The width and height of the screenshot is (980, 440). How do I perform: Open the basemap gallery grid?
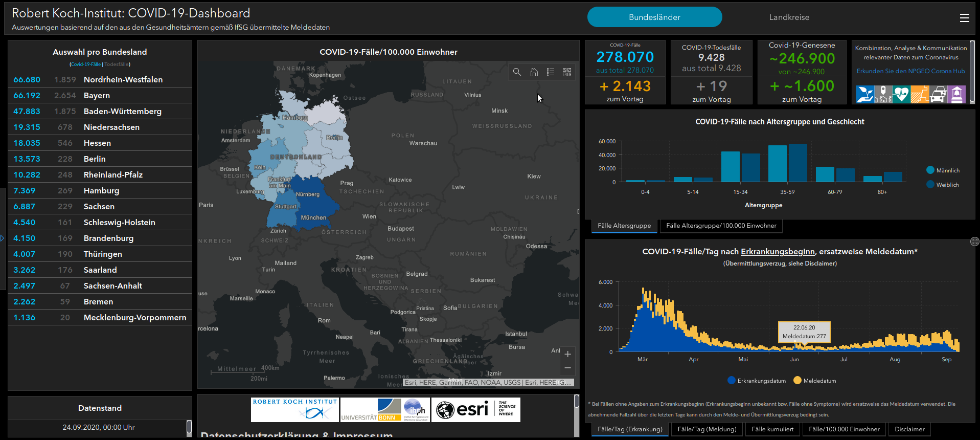[x=567, y=72]
